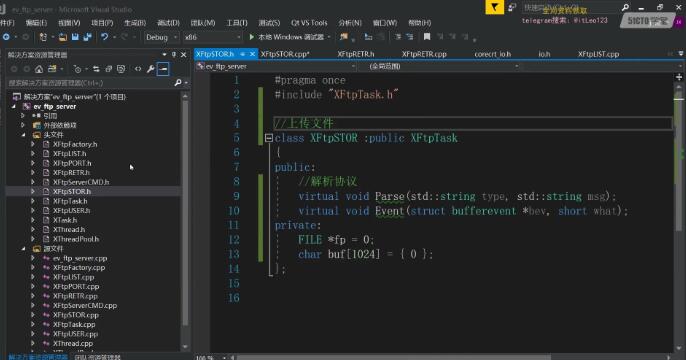Click the open file folder icon
Viewport: 686px width, 360px height.
point(63,37)
